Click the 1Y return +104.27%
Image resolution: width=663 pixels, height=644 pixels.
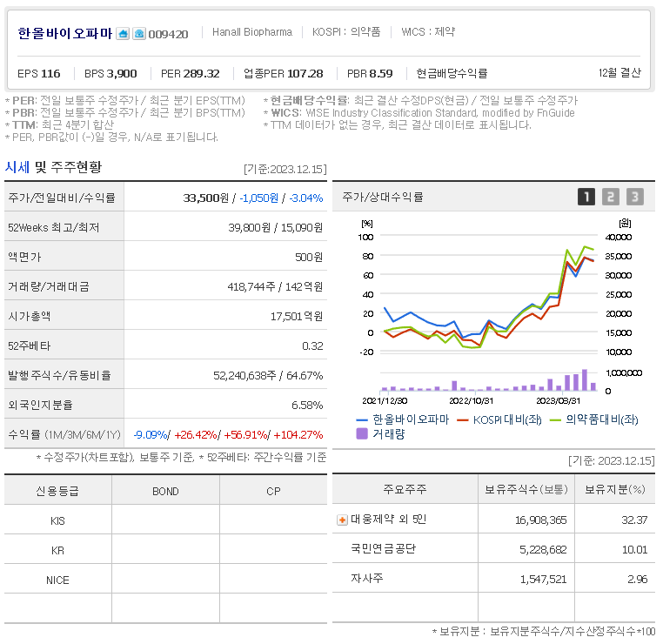coord(298,434)
